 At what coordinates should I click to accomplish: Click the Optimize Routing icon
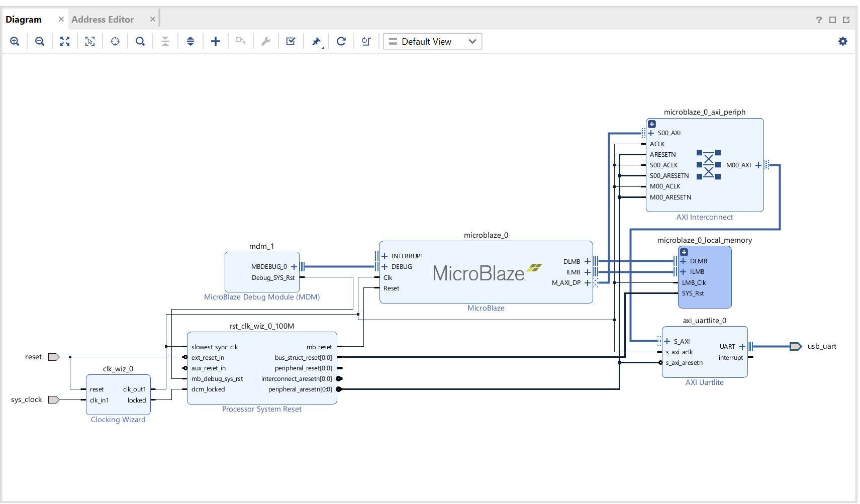click(x=366, y=41)
